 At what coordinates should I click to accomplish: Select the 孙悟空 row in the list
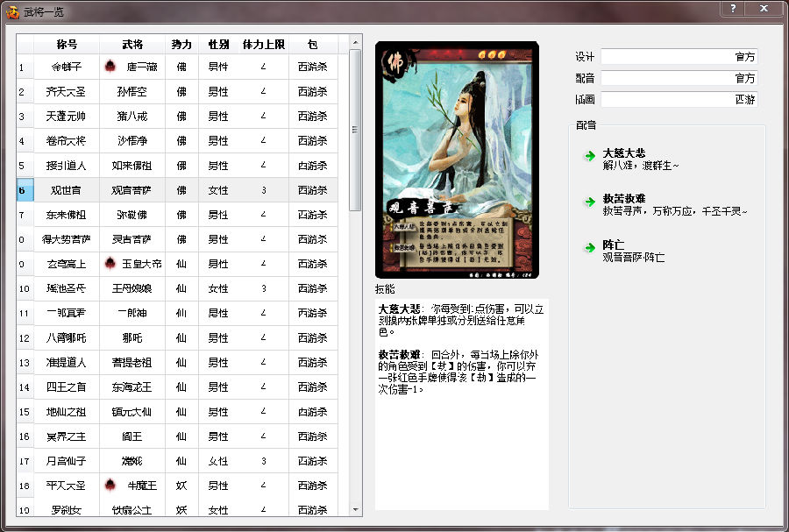(131, 91)
